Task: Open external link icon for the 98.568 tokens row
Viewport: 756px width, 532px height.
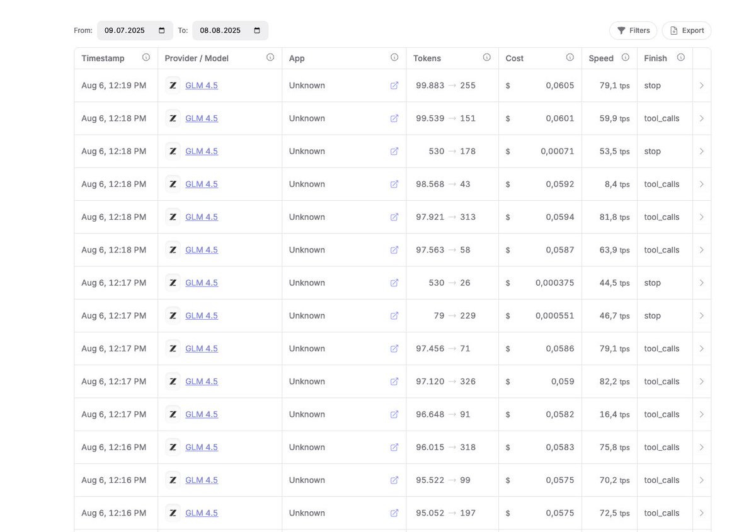Action: coord(394,184)
